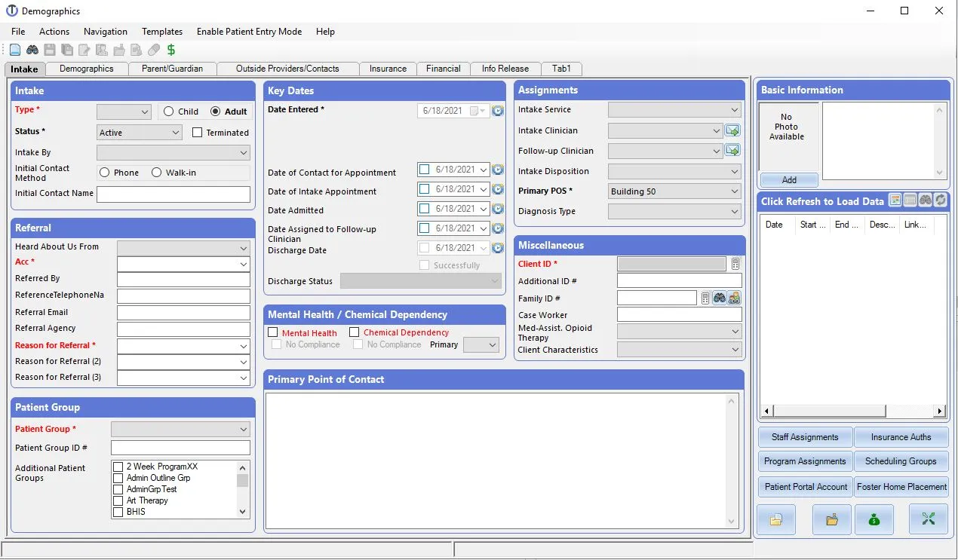
Task: Click the crossed arrows icon at bottom right
Action: click(x=929, y=519)
